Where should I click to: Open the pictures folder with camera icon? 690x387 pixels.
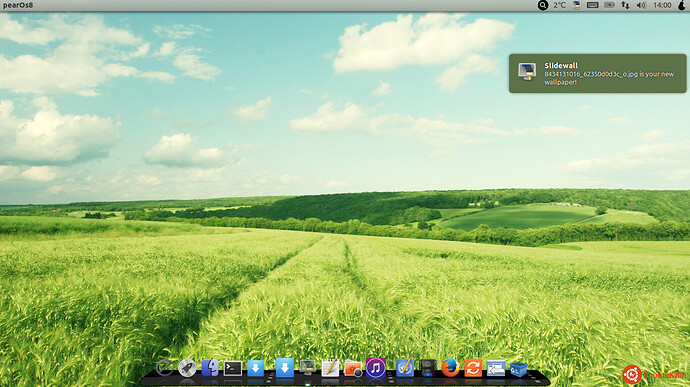353,369
